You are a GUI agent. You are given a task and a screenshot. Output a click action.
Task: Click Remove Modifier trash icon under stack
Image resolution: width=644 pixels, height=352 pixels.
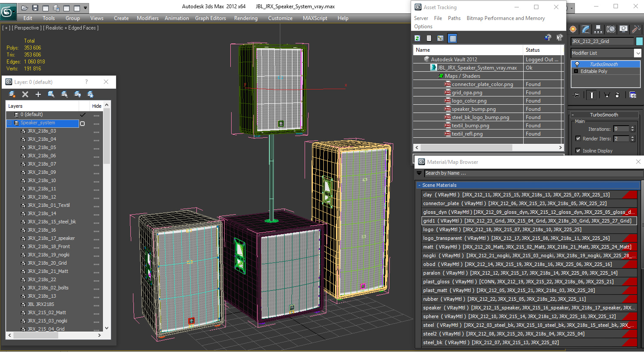click(617, 95)
